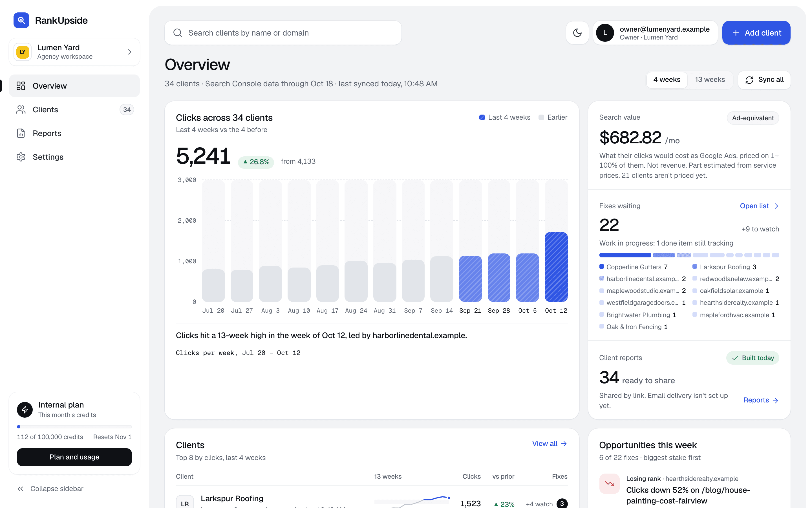Click the Losing rank trend icon

coord(609,483)
